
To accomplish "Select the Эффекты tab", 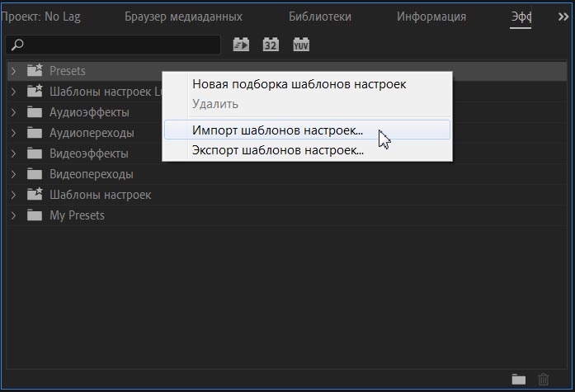I will tap(521, 17).
